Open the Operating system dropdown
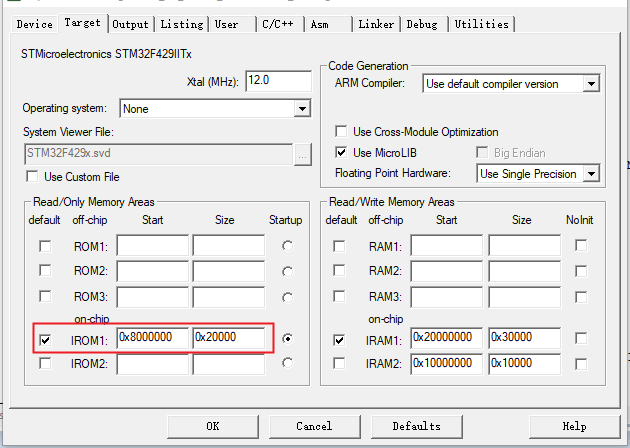This screenshot has height=448, width=630. (x=215, y=108)
